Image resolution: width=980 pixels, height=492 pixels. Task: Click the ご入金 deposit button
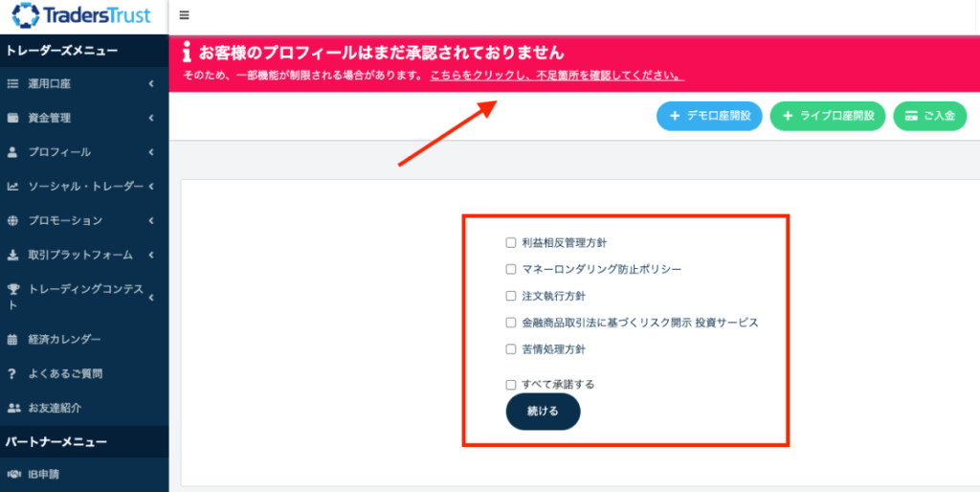click(x=930, y=116)
